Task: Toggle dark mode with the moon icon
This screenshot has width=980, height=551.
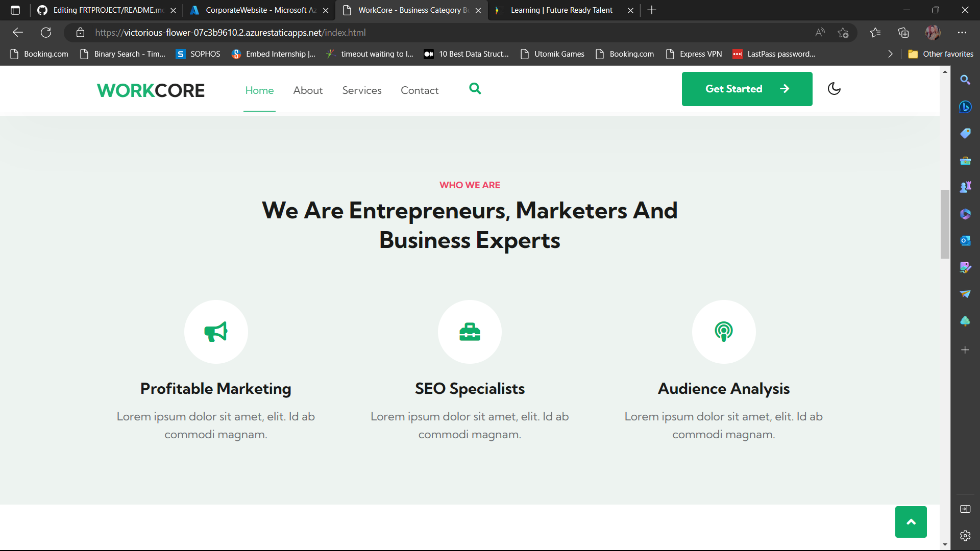Action: tap(834, 89)
